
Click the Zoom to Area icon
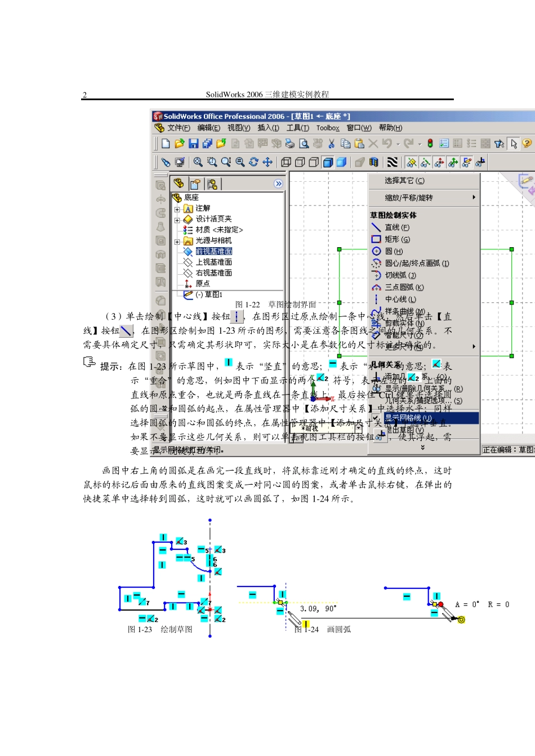pos(212,162)
